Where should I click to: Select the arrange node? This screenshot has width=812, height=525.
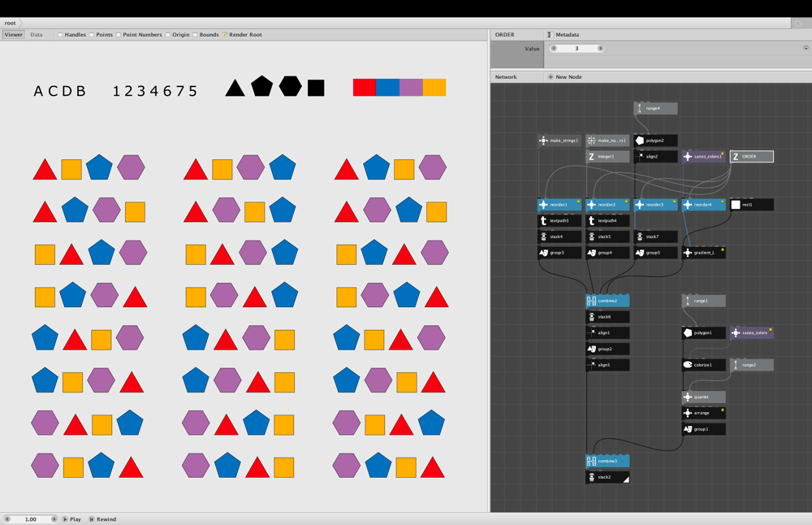[703, 413]
